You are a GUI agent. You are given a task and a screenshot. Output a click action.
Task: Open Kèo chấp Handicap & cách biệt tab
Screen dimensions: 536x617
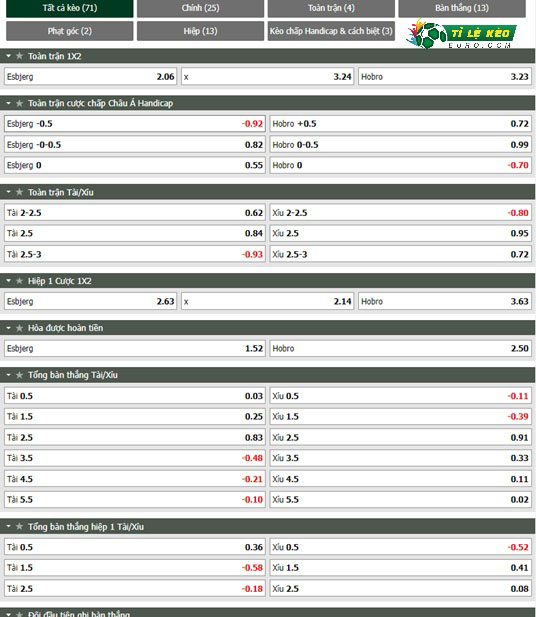(x=331, y=31)
